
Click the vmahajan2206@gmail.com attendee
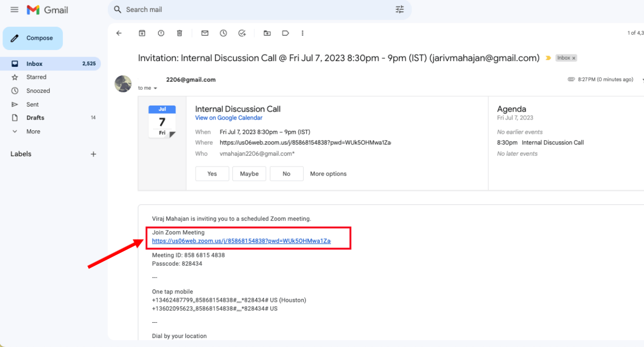257,154
